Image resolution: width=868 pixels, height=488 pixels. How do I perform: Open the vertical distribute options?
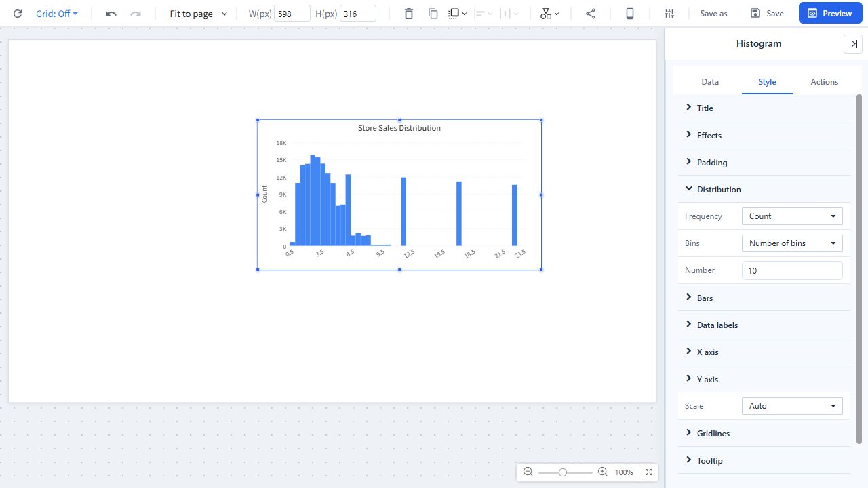point(509,14)
